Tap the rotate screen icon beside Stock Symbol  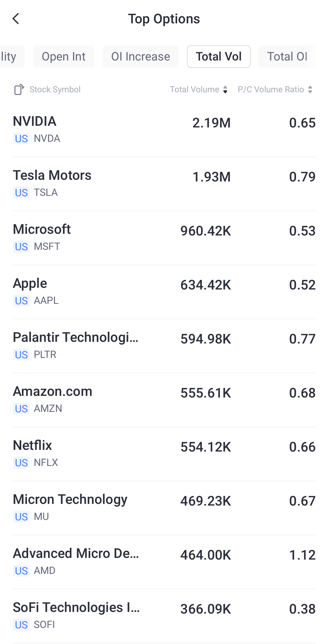pos(19,89)
